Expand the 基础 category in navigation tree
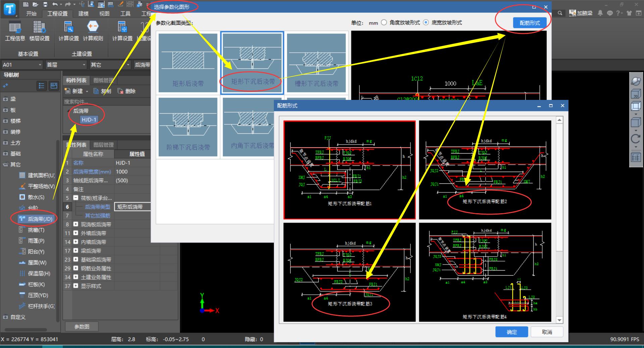 coord(5,154)
